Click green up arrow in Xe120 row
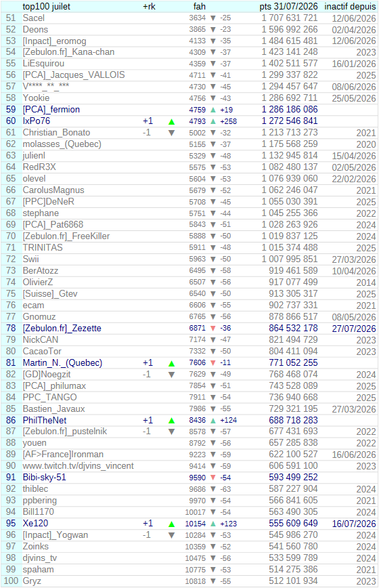Screen dimensions: 379x588 click(x=171, y=524)
